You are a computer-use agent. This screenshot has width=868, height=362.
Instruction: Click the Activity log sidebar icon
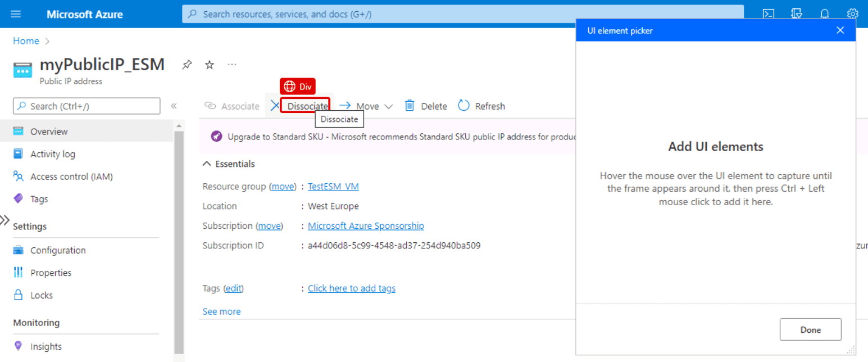click(x=19, y=153)
